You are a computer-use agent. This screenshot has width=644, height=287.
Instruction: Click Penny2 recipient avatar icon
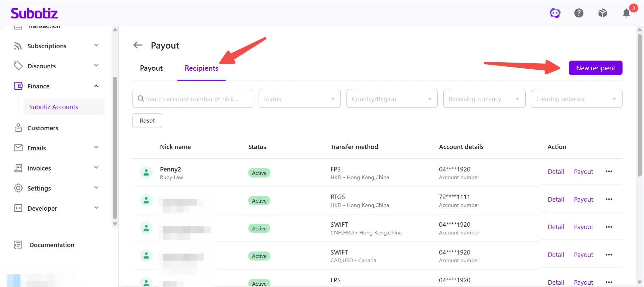146,172
